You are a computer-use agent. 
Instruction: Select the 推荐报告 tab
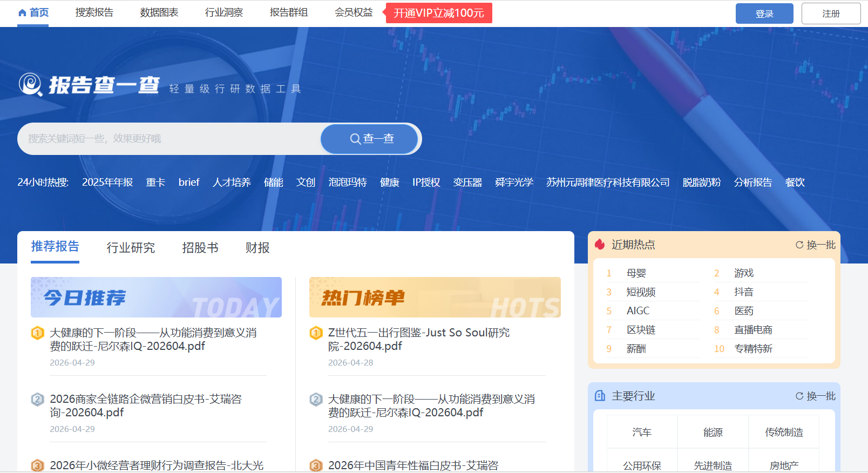[55, 247]
